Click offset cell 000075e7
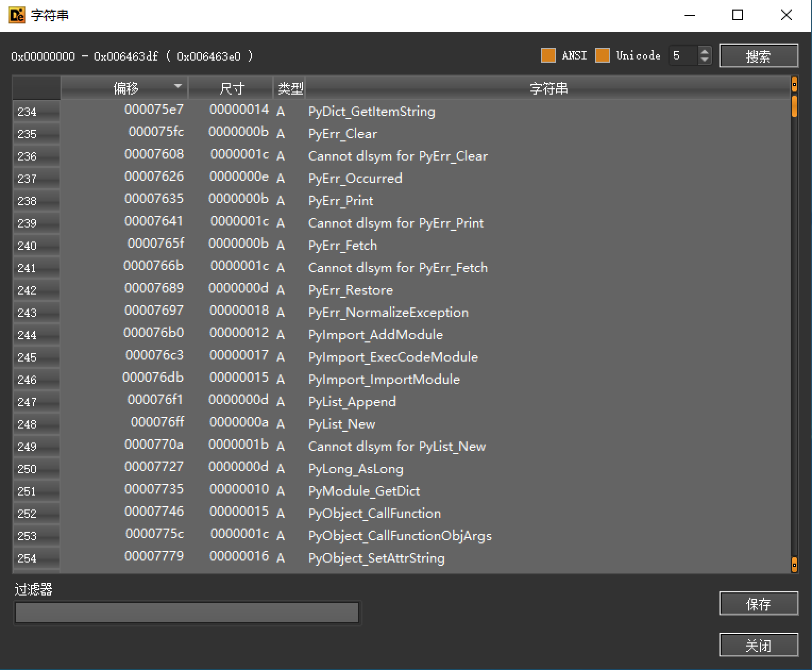The width and height of the screenshot is (812, 670). pos(154,110)
